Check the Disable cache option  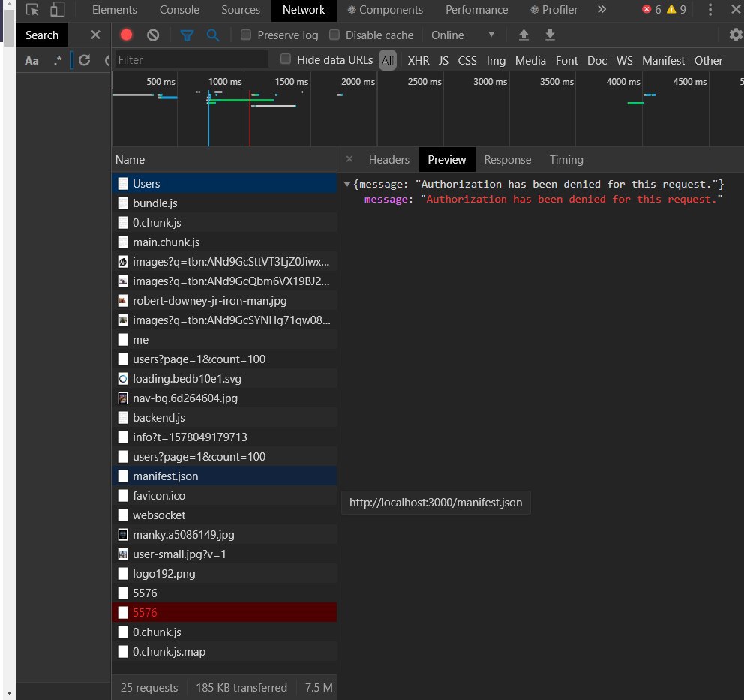(x=334, y=35)
